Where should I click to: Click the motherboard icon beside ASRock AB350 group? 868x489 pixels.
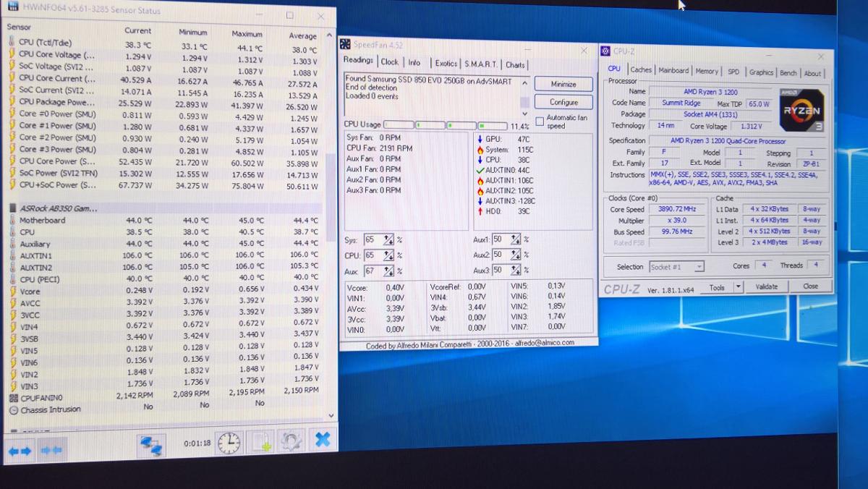coord(14,208)
